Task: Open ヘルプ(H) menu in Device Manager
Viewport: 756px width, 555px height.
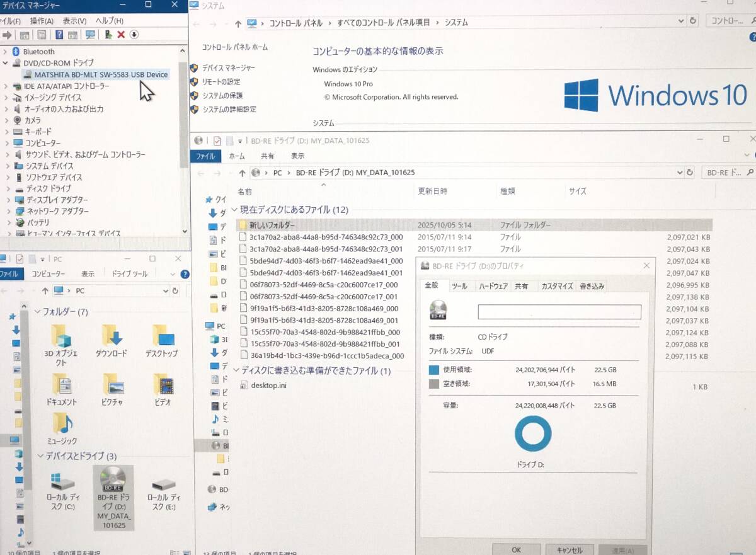Action: [x=109, y=21]
